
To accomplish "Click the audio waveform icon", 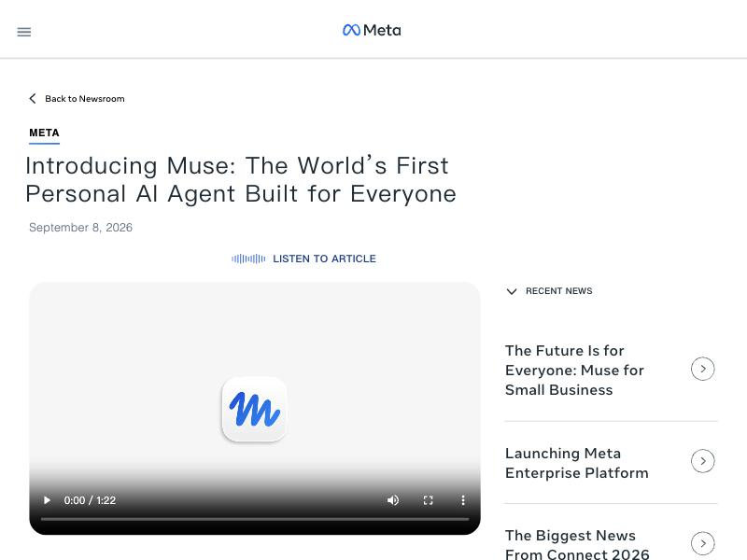I will (248, 259).
